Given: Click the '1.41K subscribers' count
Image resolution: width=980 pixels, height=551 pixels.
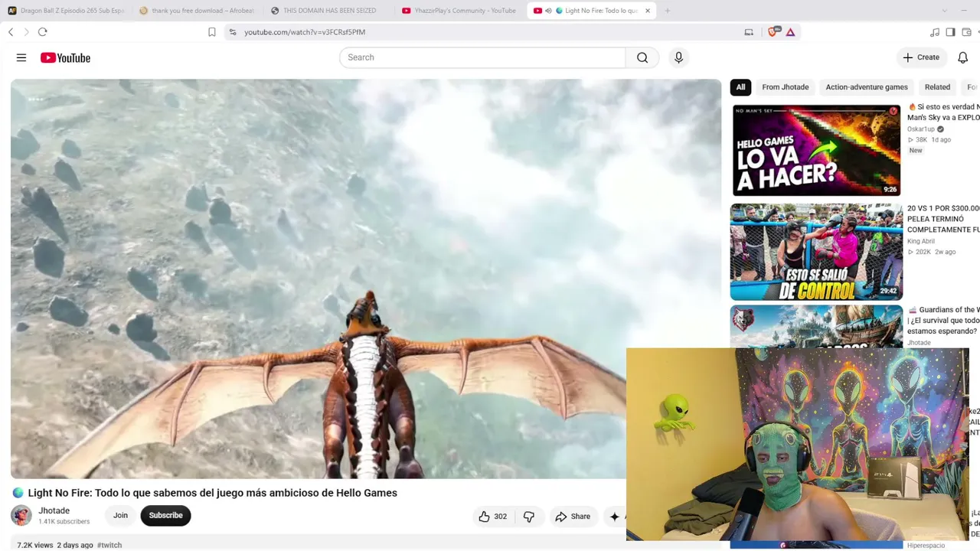Looking at the screenshot, I should point(64,522).
